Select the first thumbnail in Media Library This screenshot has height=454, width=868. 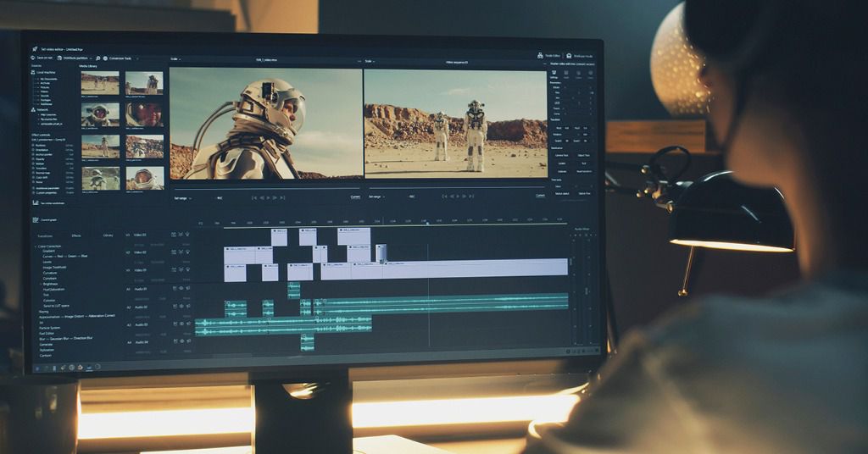coord(100,83)
